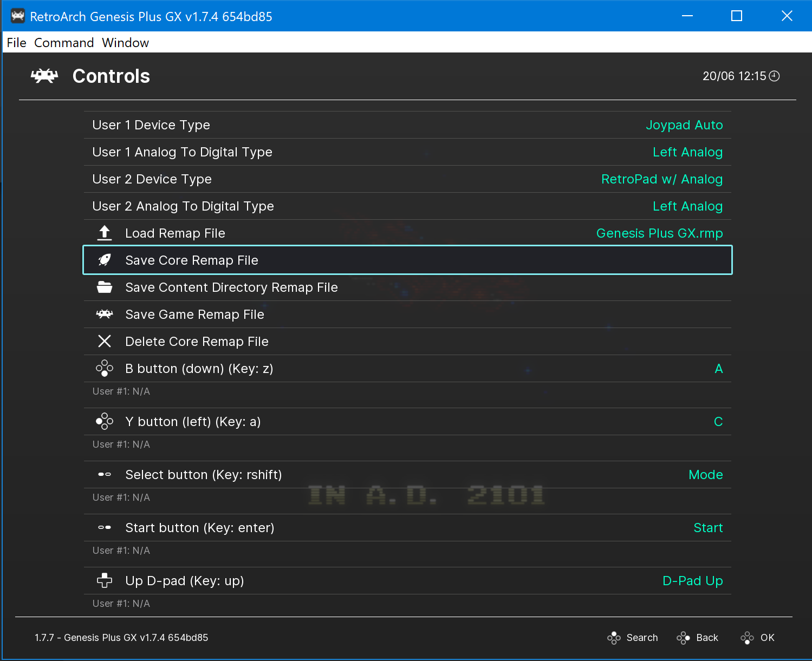Click the RetroArch invader logo beside Controls
The height and width of the screenshot is (661, 812).
(x=44, y=76)
